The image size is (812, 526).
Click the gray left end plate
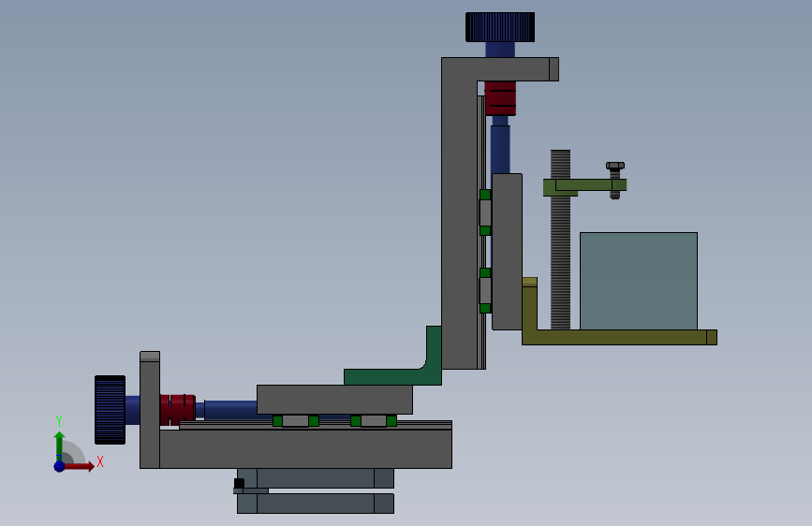tap(150, 410)
